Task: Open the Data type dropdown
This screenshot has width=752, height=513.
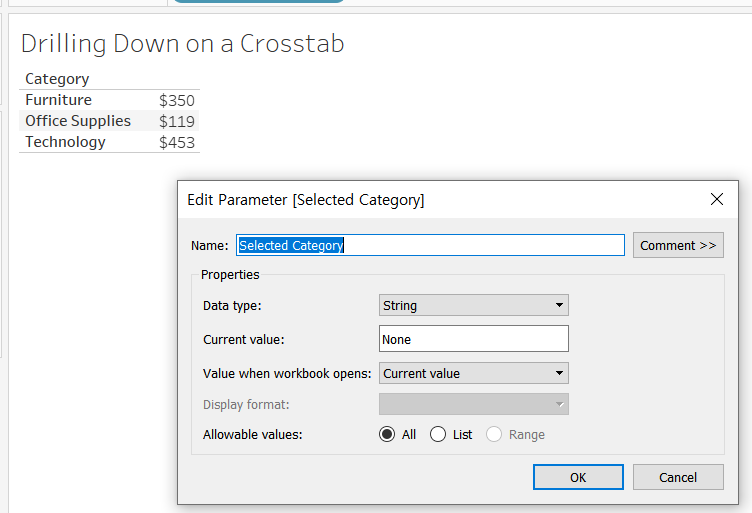Action: tap(474, 305)
